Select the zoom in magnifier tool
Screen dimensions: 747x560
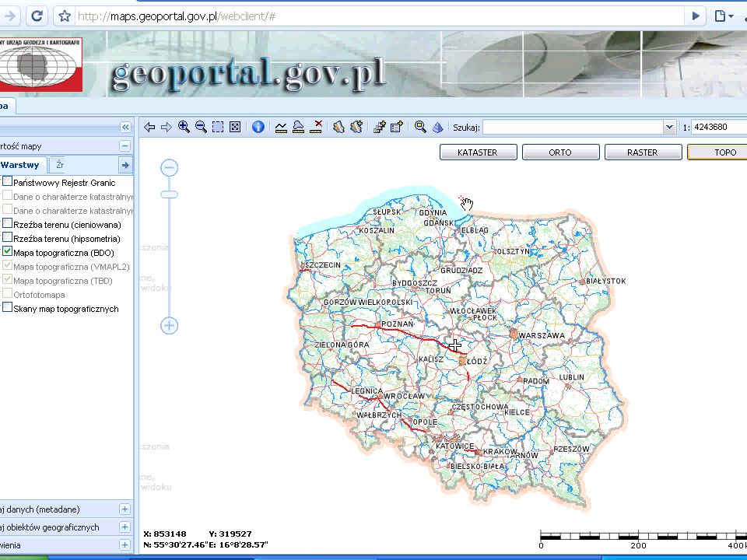pyautogui.click(x=184, y=127)
